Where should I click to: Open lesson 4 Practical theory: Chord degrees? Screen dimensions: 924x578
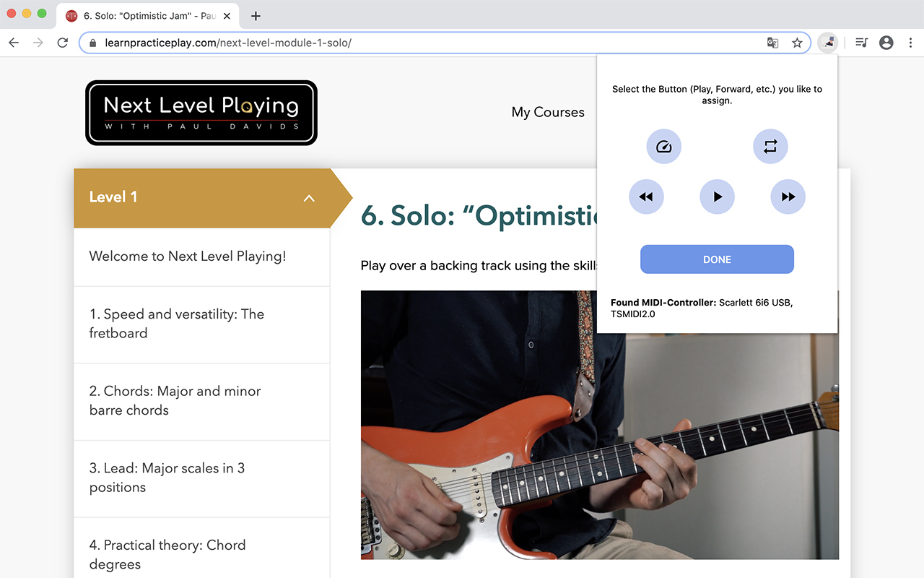(x=167, y=554)
